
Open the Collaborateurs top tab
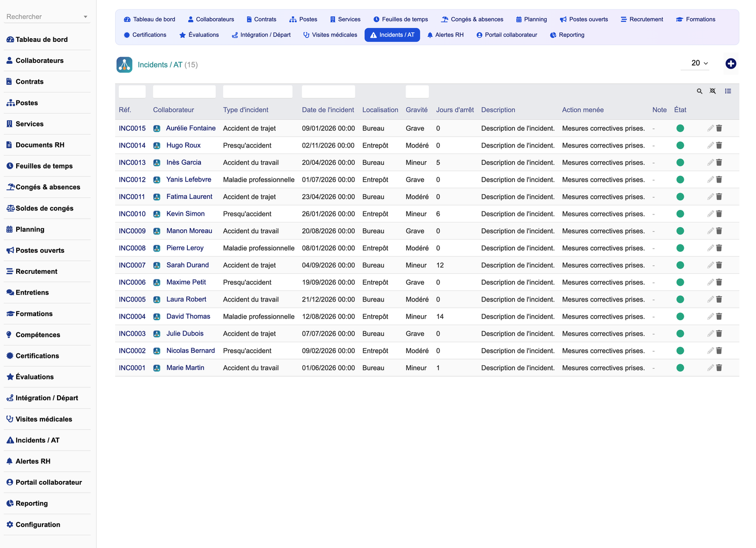click(x=211, y=19)
